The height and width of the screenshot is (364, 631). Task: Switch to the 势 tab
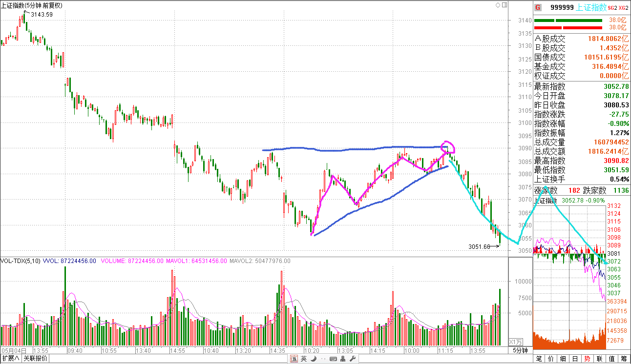(x=587, y=359)
